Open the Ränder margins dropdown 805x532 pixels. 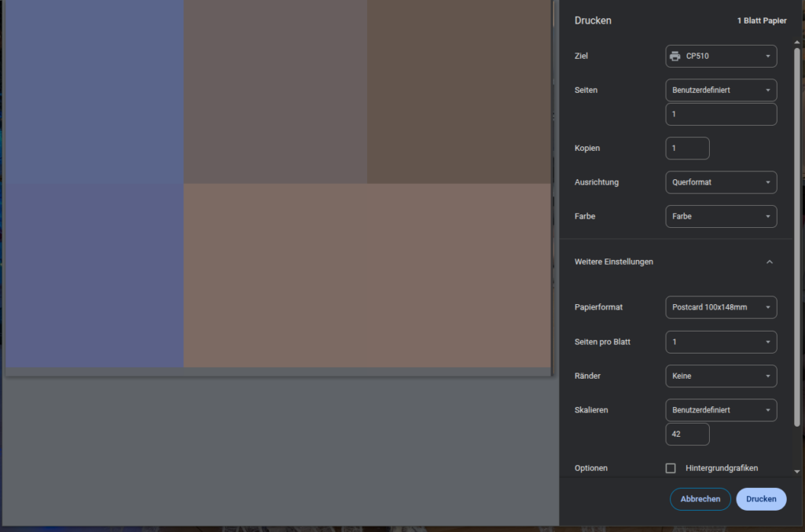[721, 376]
